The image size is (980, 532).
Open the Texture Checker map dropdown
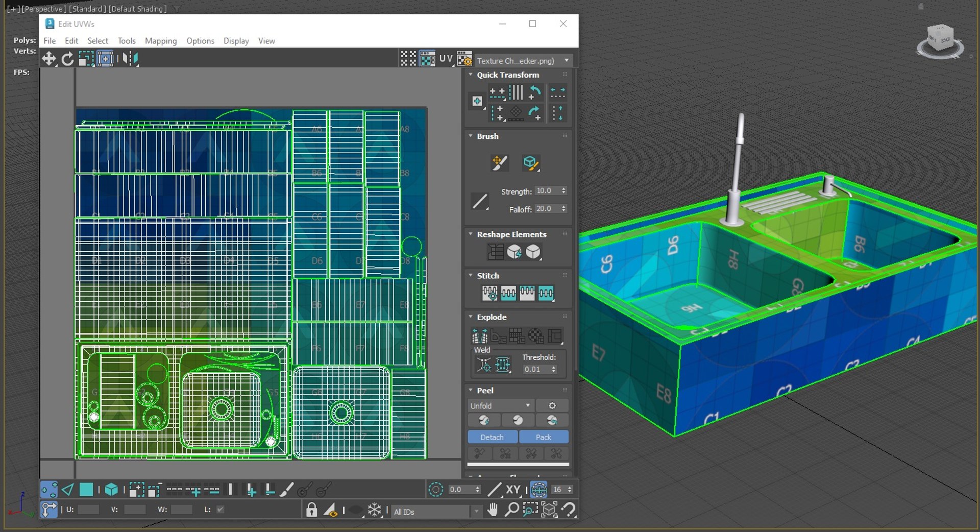coord(523,60)
